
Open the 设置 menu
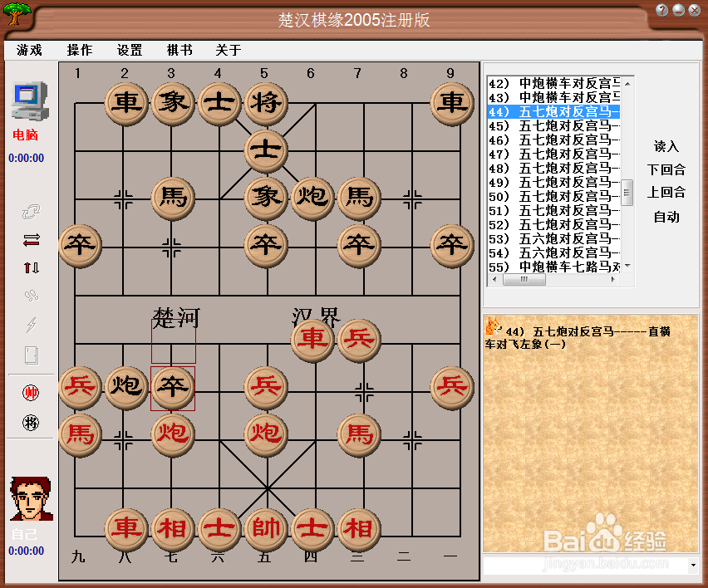pyautogui.click(x=130, y=50)
